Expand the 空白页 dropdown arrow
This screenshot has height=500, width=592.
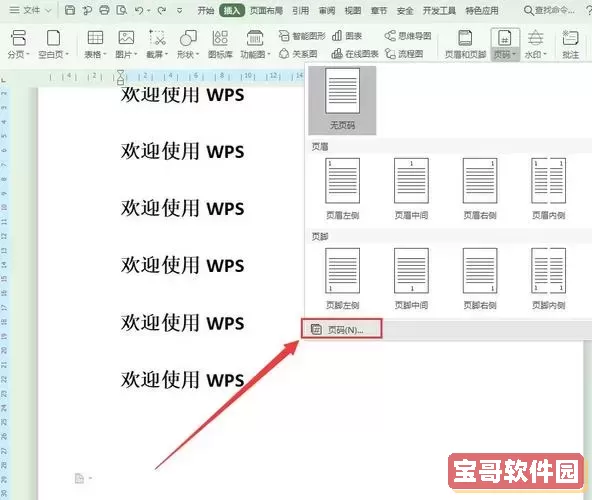(x=67, y=54)
